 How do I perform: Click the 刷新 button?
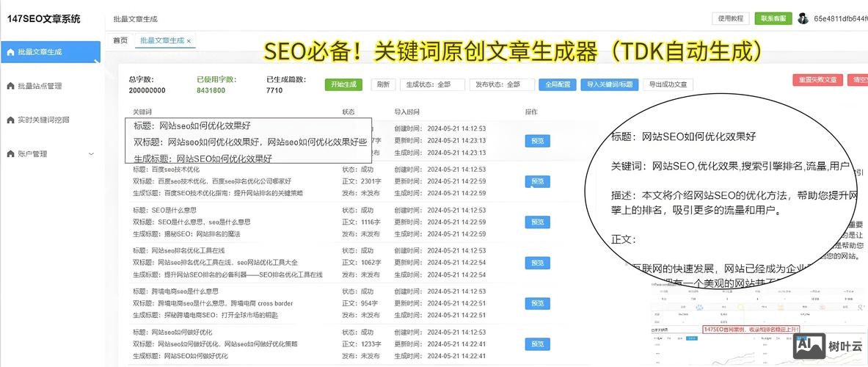coord(383,84)
